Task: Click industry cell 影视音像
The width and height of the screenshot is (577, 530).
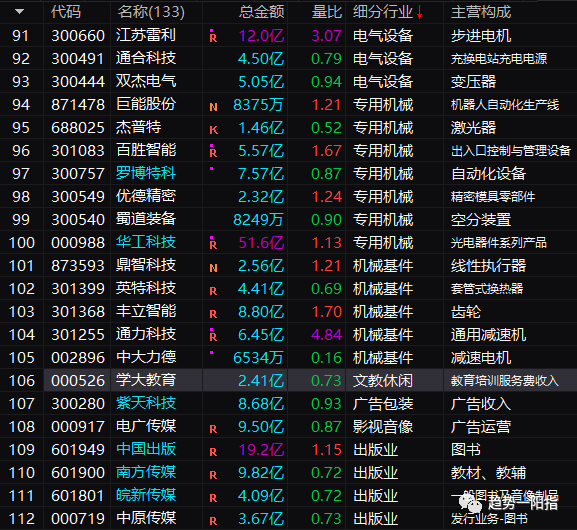Action: (383, 427)
